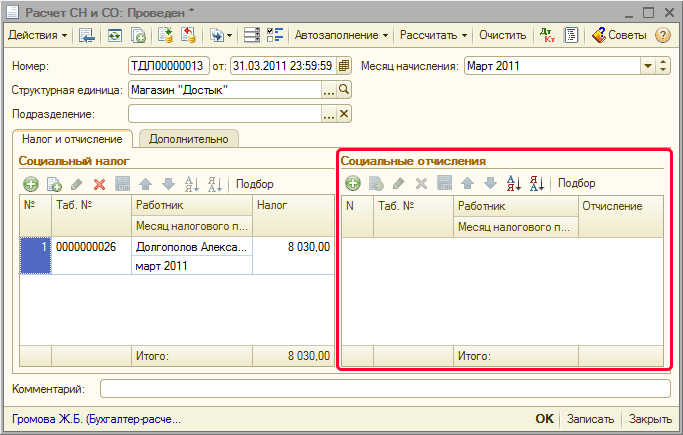The image size is (683, 435).
Task: Click pencil edit icon in Социальный налог toolbar
Action: [76, 184]
